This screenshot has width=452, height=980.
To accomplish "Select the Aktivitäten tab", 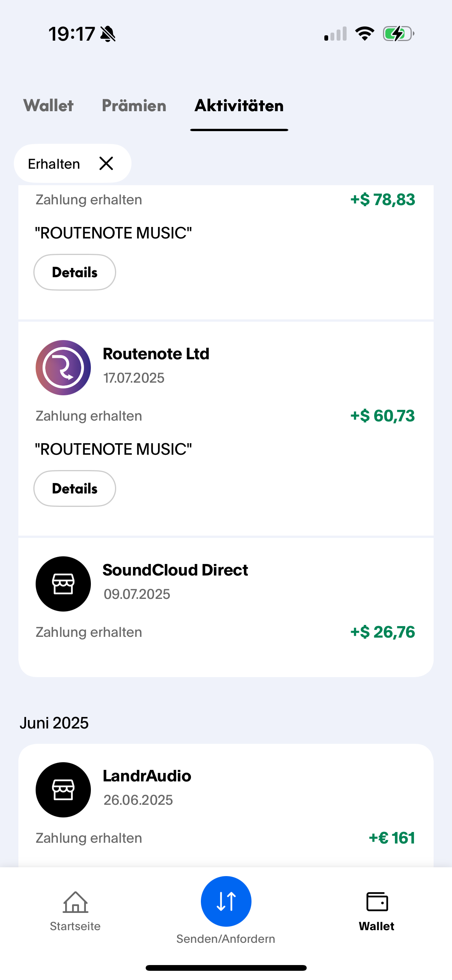I will click(239, 105).
